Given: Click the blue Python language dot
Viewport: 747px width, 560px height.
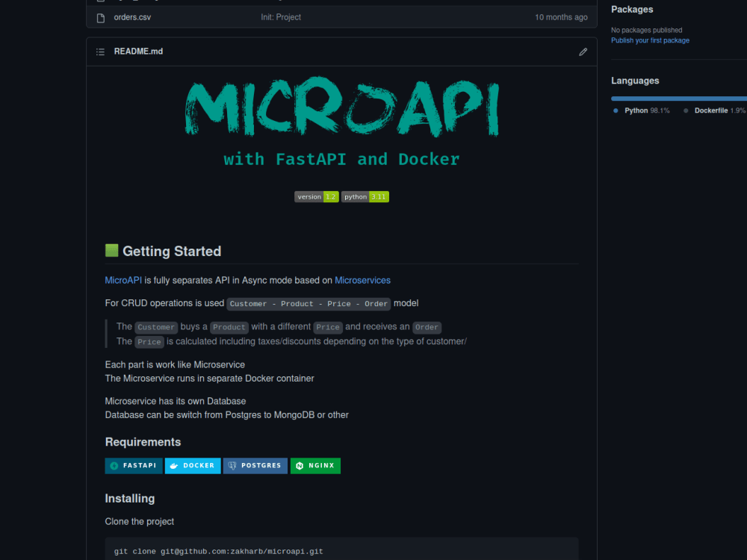Looking at the screenshot, I should 614,110.
